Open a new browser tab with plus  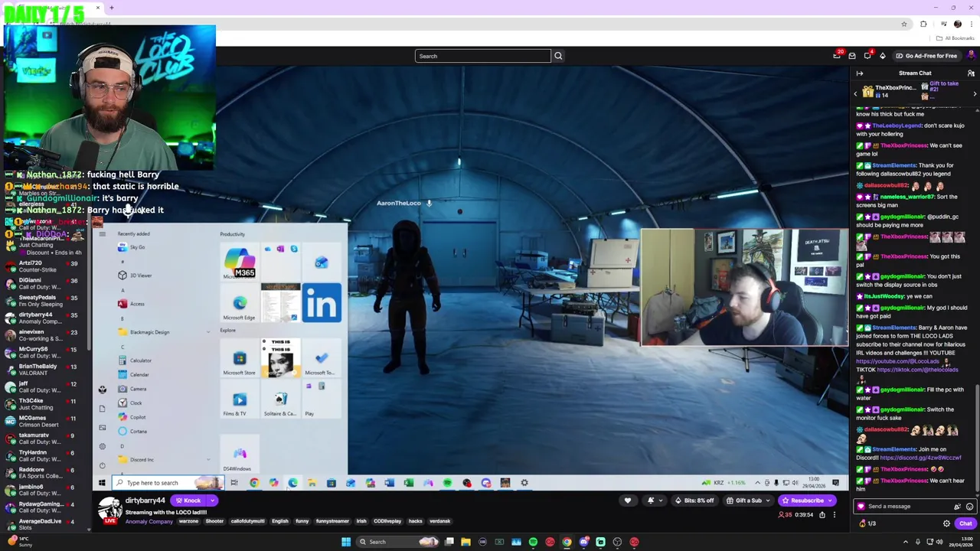point(112,8)
